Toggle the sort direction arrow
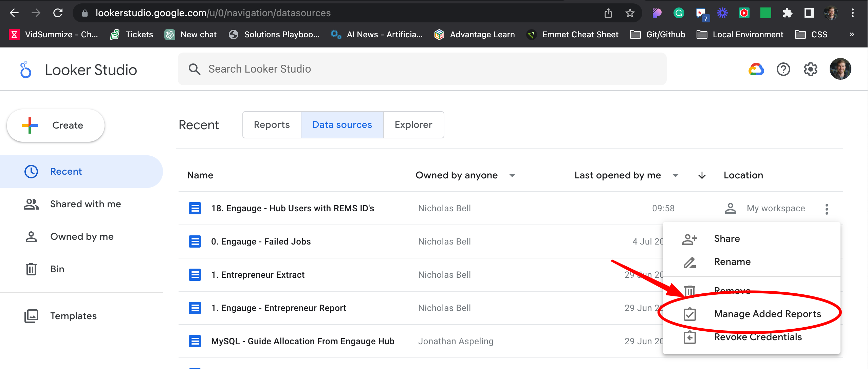868x369 pixels. click(701, 175)
